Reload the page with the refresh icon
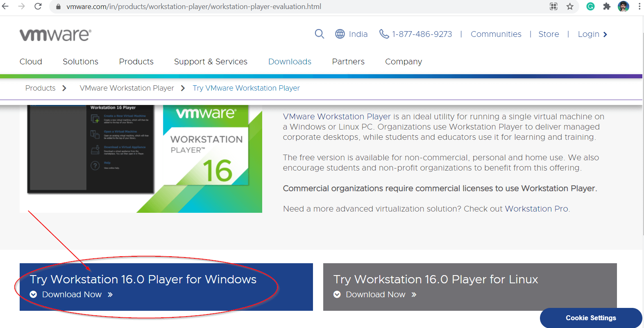The width and height of the screenshot is (644, 328). point(38,7)
